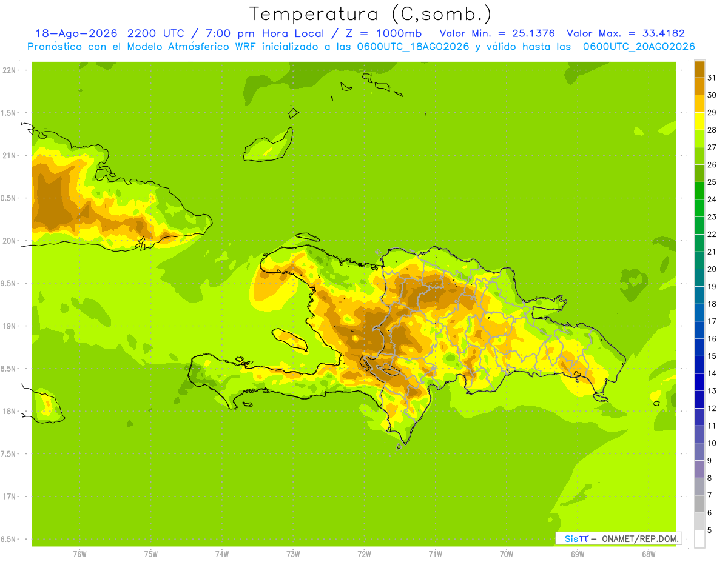Click the '74W' longitude label

[222, 554]
